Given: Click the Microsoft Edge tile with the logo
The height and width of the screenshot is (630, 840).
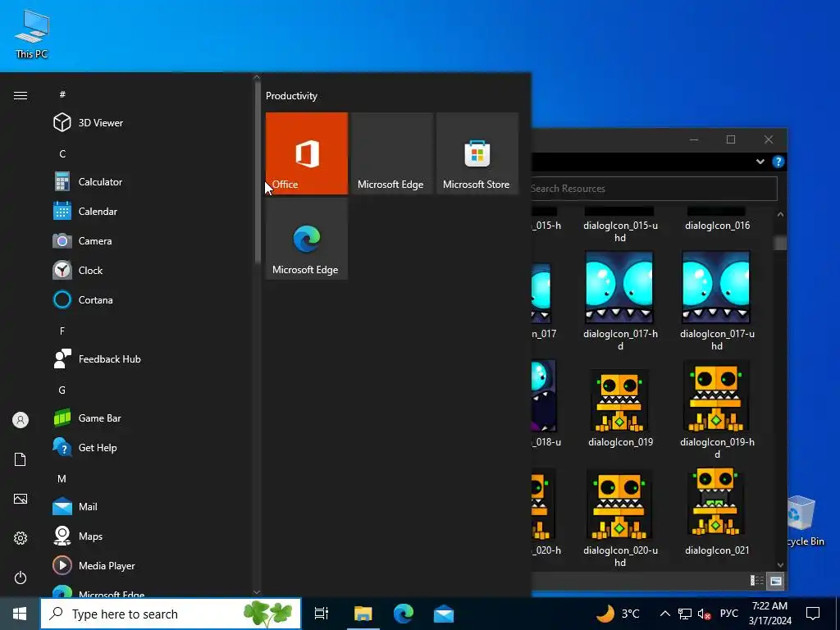Looking at the screenshot, I should pyautogui.click(x=307, y=239).
